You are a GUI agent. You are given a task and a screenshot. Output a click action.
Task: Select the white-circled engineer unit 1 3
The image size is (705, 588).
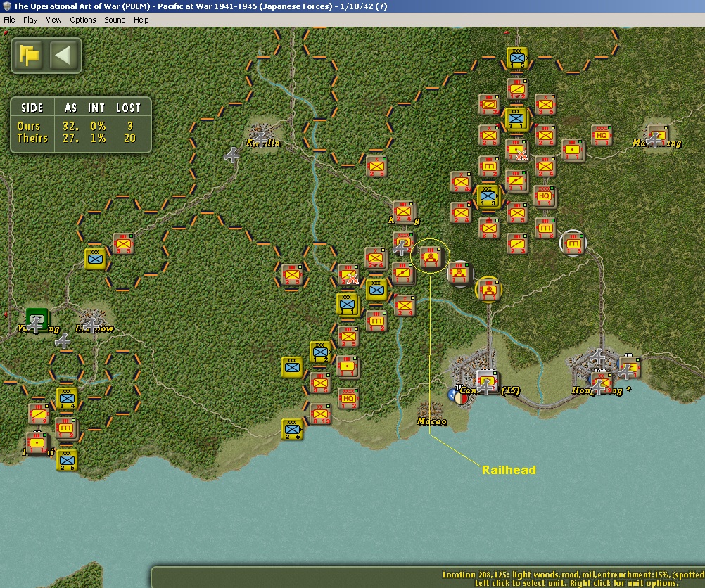click(573, 243)
